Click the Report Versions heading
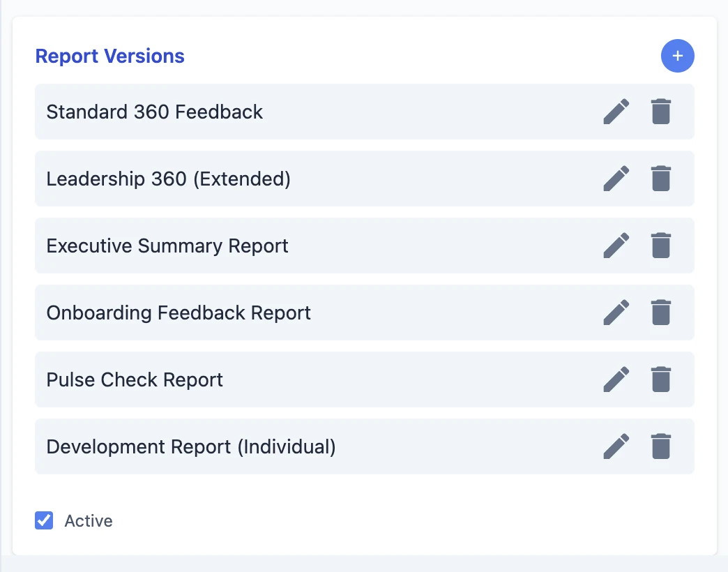This screenshot has width=728, height=572. click(109, 56)
